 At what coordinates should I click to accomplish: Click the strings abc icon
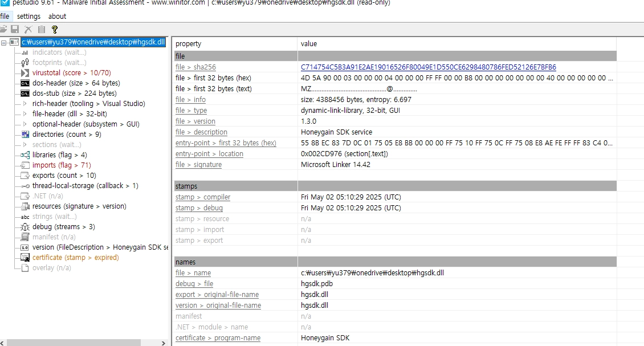tap(25, 217)
